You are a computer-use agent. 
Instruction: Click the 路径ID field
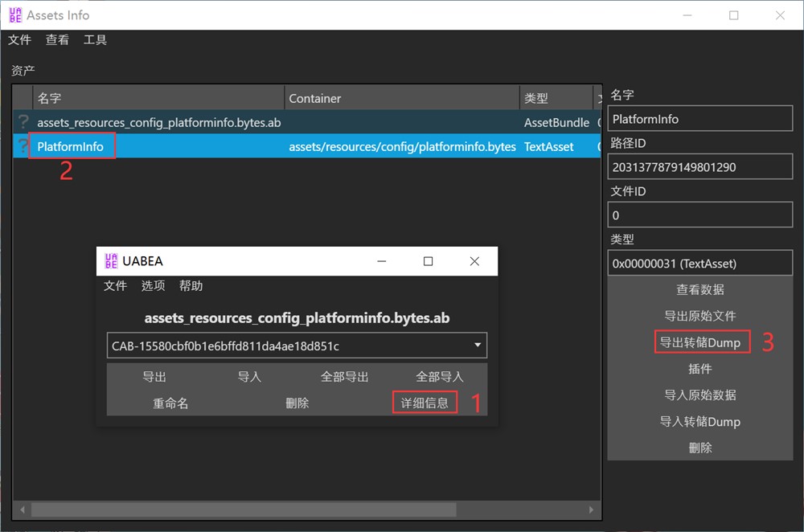[x=700, y=167]
